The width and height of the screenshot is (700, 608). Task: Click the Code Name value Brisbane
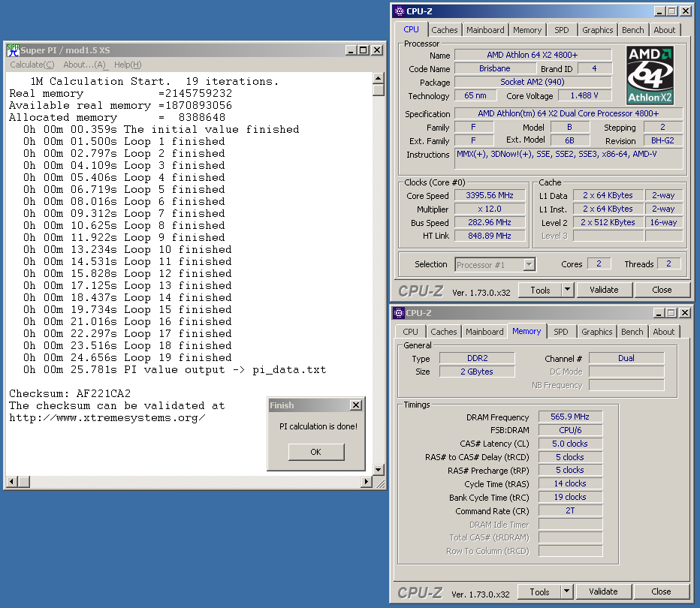[495, 68]
